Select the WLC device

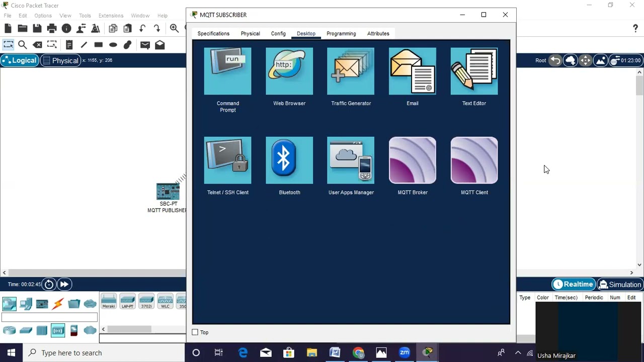click(165, 301)
